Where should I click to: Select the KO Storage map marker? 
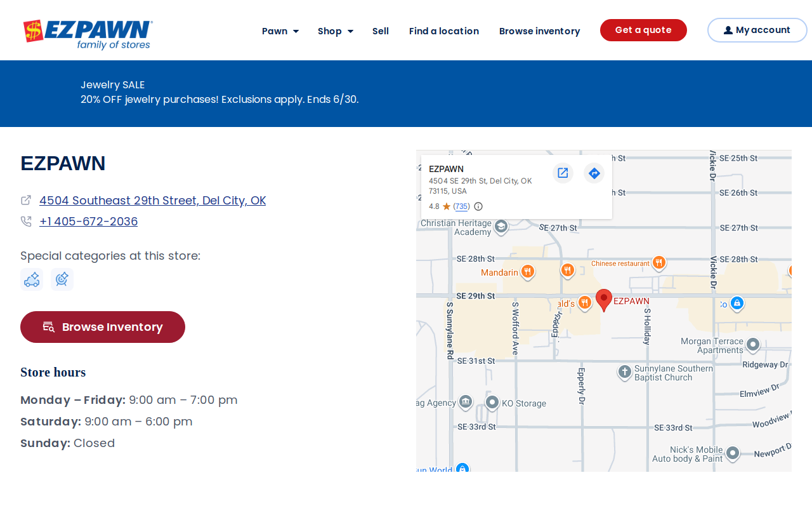coord(492,403)
